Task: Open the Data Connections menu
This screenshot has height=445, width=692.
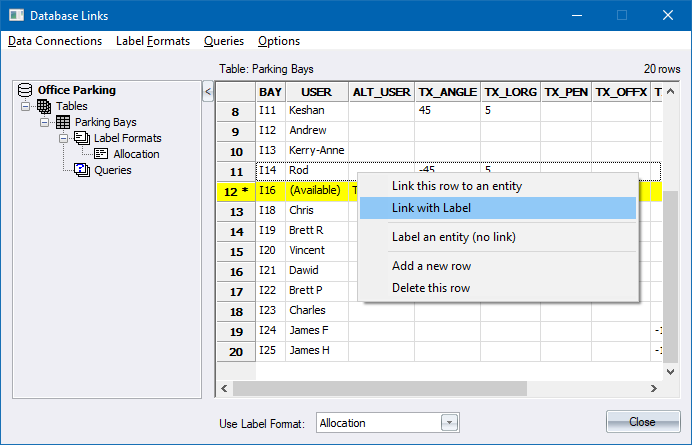Action: click(55, 41)
